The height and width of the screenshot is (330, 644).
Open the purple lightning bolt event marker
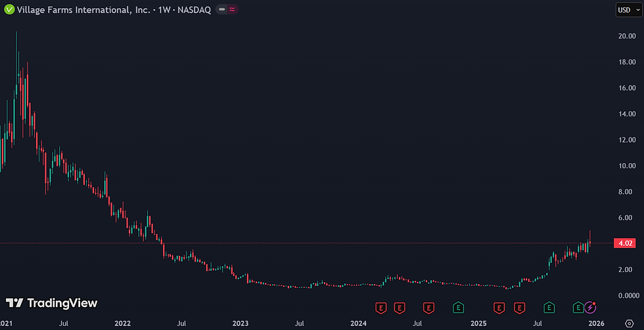point(590,307)
